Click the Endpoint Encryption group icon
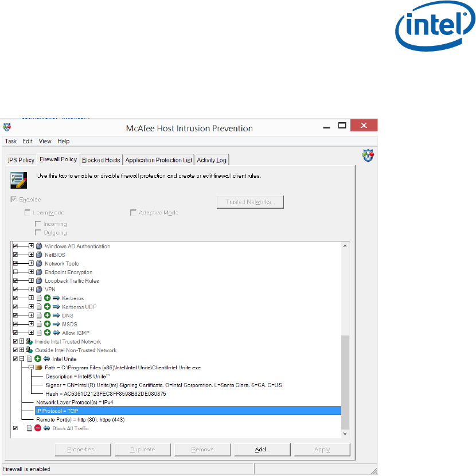 click(x=39, y=272)
